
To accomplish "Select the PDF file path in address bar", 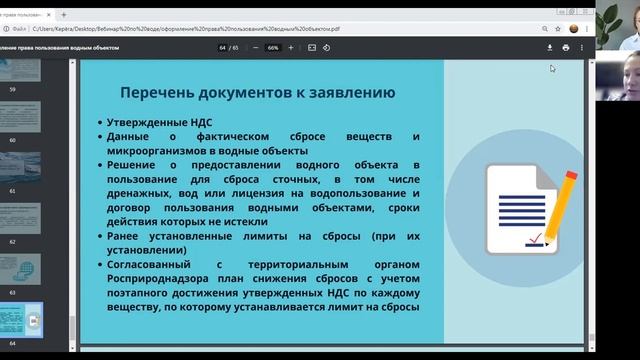I will pos(186,29).
